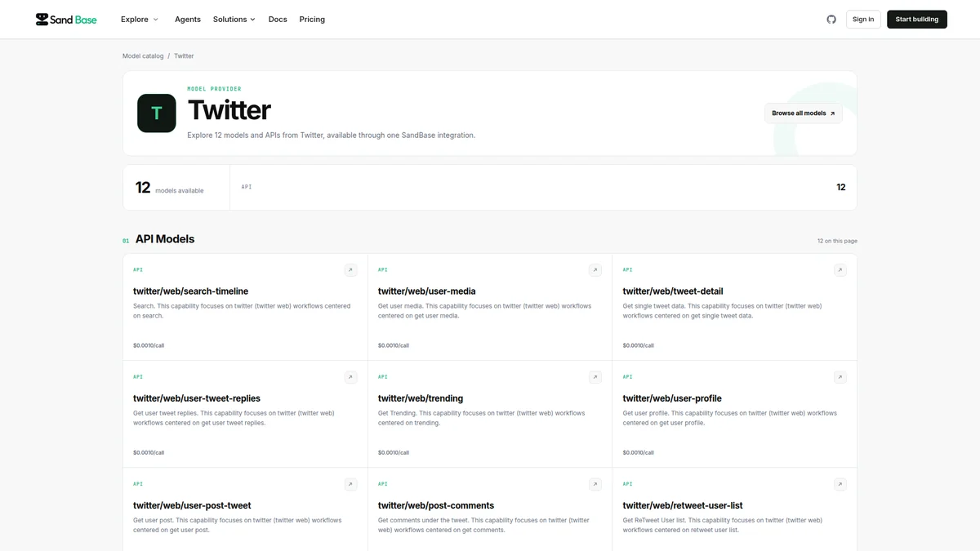Open arrow icon on user-tweet-replies card
The image size is (980, 551).
click(x=350, y=377)
